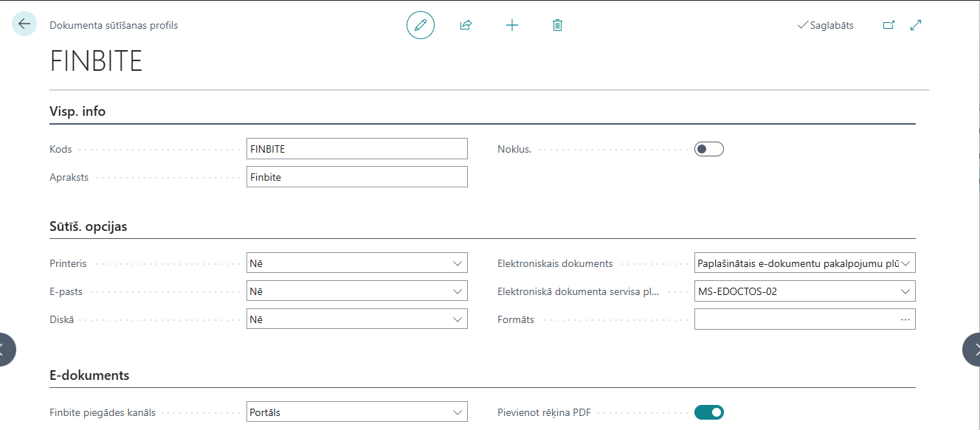980x430 pixels.
Task: Click the Saglabāts status indicator
Action: [x=826, y=25]
